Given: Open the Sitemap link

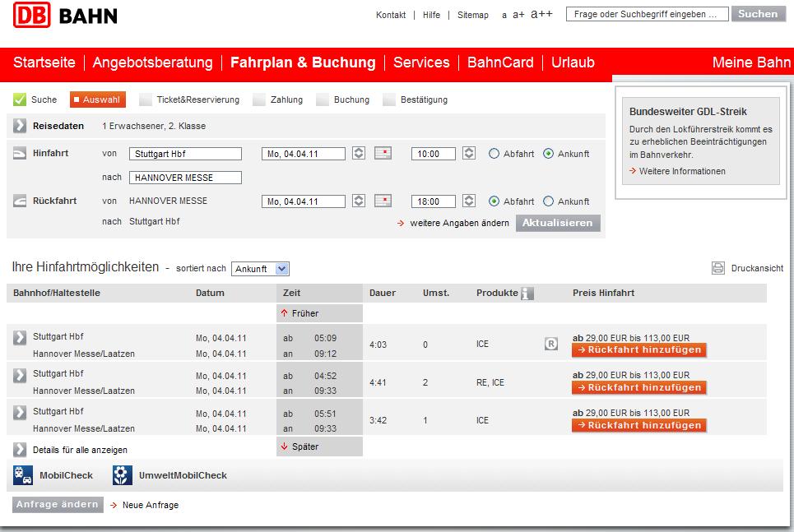Looking at the screenshot, I should tap(473, 15).
